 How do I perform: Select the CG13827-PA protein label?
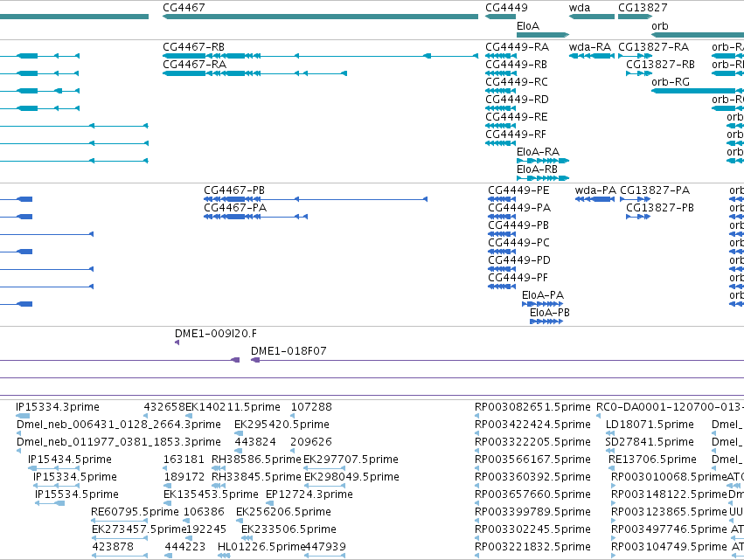[x=655, y=190]
